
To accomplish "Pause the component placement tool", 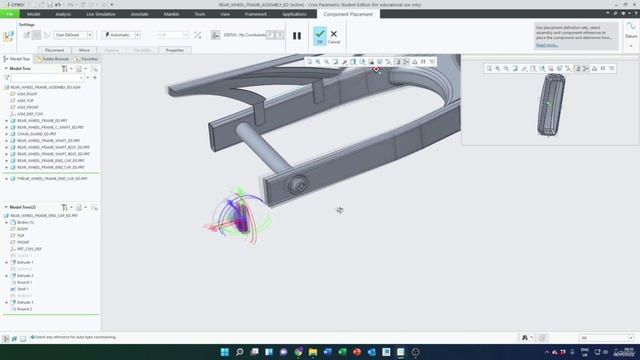I will pyautogui.click(x=297, y=36).
